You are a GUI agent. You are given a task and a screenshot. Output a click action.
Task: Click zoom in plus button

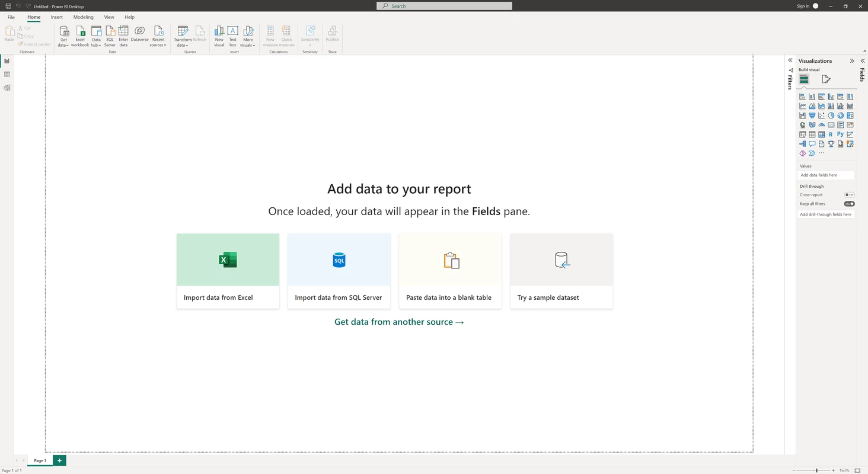click(x=833, y=470)
